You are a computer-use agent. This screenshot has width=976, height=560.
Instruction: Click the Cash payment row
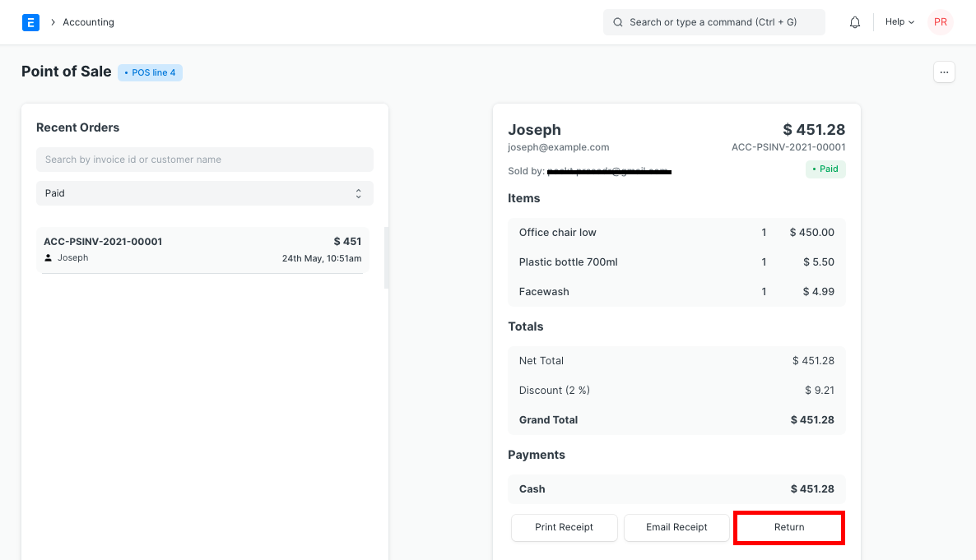coord(676,489)
